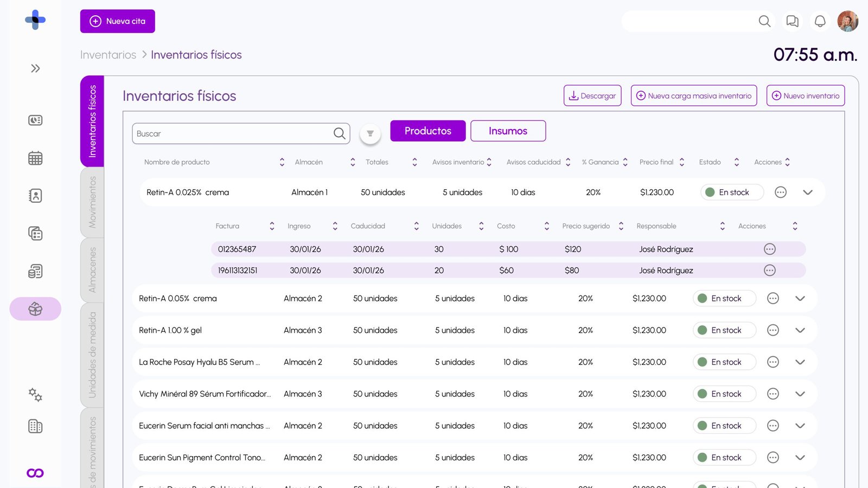This screenshot has width=868, height=488.
Task: Select the Productos toggle
Action: (427, 131)
